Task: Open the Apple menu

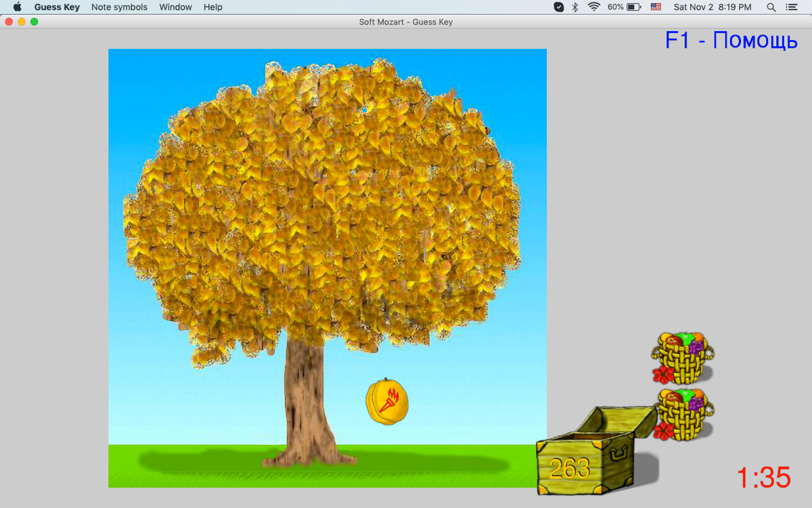Action: click(x=18, y=7)
